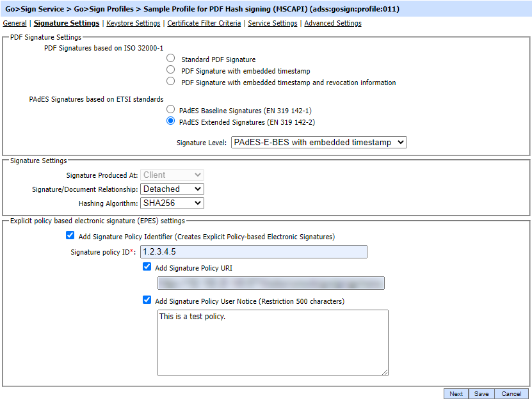
Task: Click the Next button
Action: pyautogui.click(x=456, y=394)
